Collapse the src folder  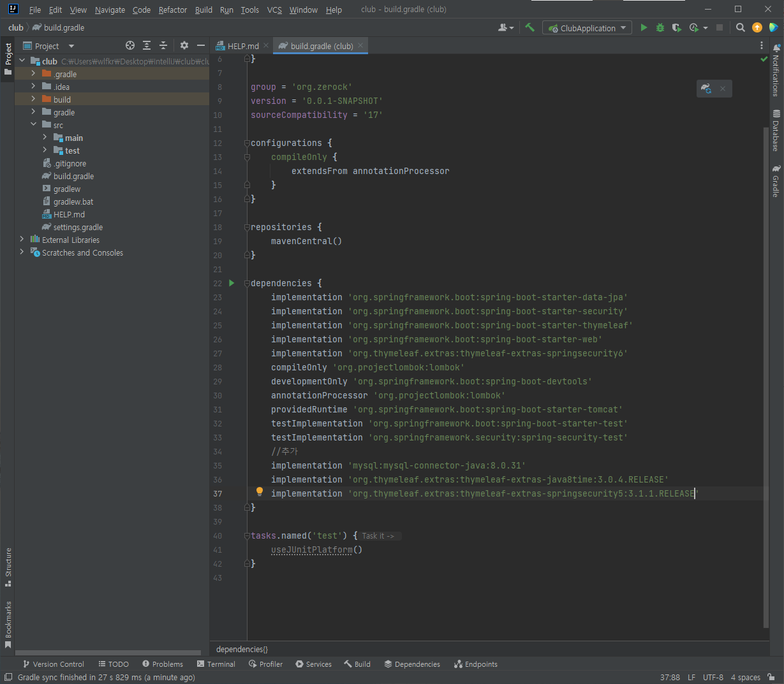(33, 124)
